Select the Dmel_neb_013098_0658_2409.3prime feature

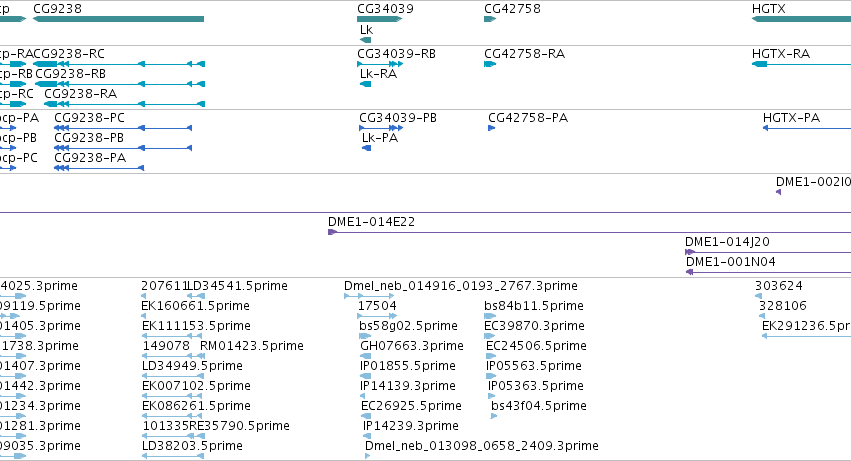367,456
